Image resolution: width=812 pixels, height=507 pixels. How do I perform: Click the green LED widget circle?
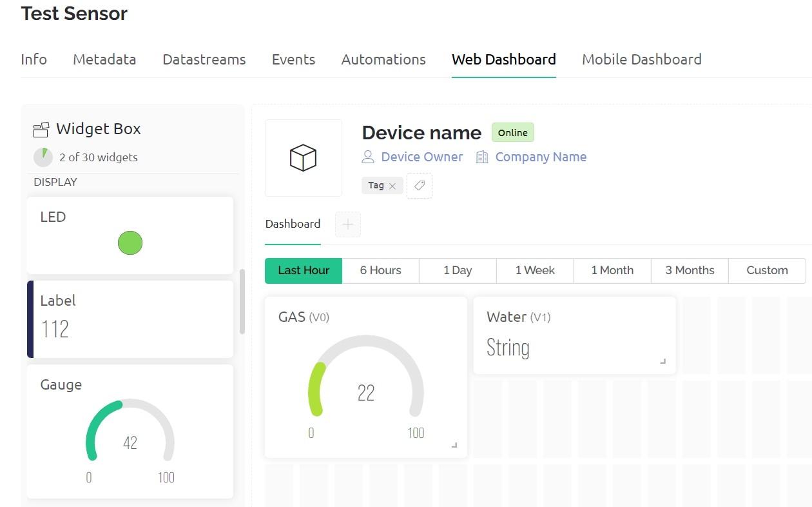coord(130,243)
